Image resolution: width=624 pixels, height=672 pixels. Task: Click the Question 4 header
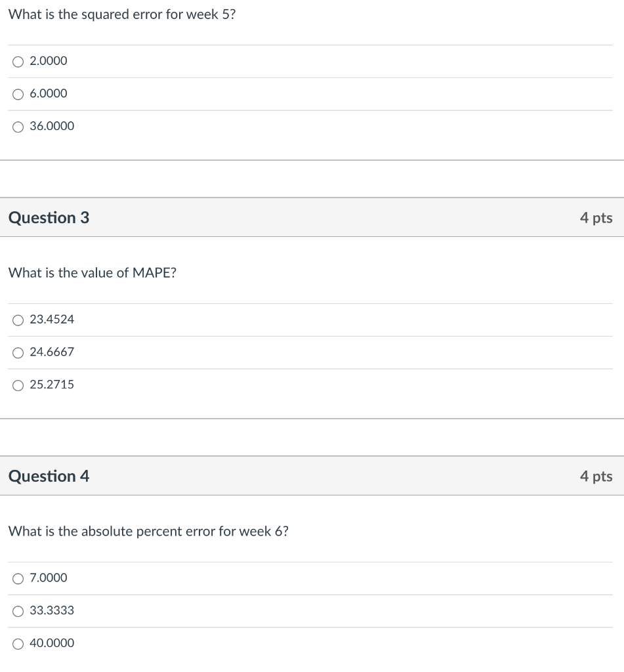[49, 476]
